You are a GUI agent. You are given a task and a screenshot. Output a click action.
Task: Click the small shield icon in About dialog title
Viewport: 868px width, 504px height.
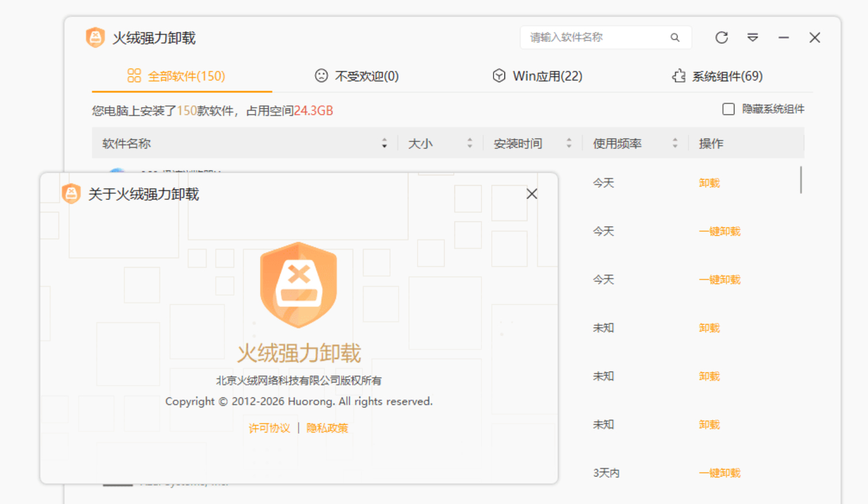pos(71,194)
